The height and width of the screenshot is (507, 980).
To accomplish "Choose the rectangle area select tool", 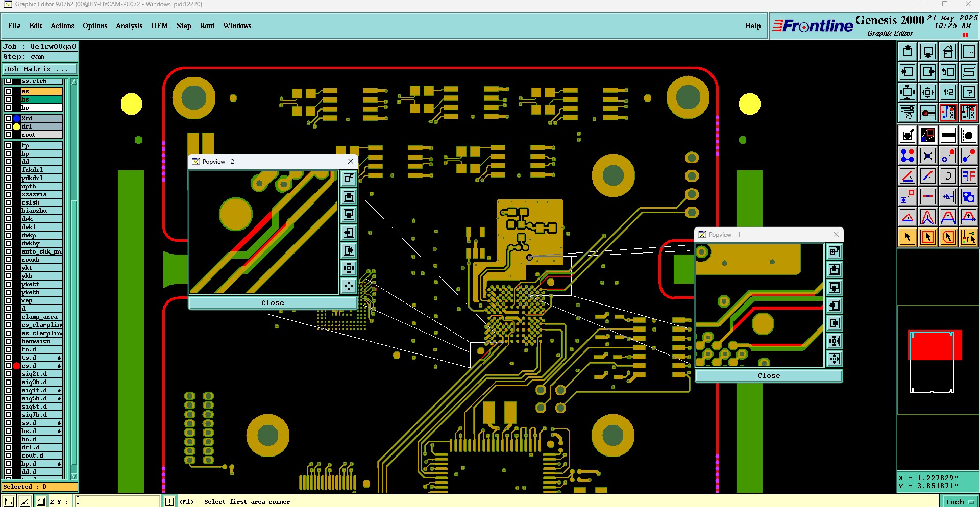I will 928,237.
